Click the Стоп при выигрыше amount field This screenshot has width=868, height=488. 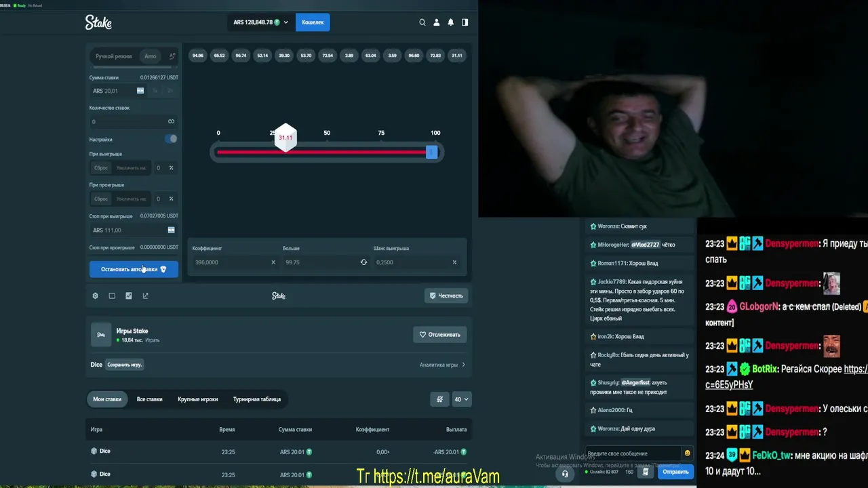coord(134,230)
